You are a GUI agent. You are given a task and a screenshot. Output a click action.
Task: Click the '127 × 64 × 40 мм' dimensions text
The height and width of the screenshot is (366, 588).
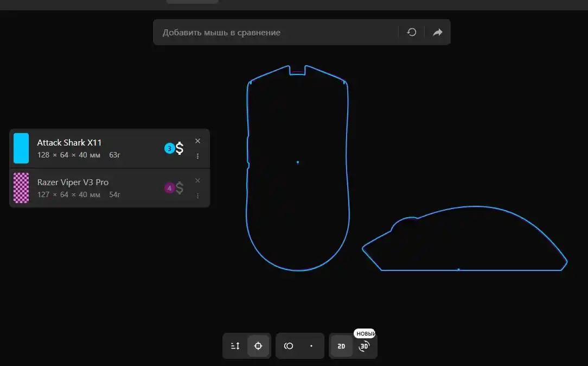click(69, 194)
